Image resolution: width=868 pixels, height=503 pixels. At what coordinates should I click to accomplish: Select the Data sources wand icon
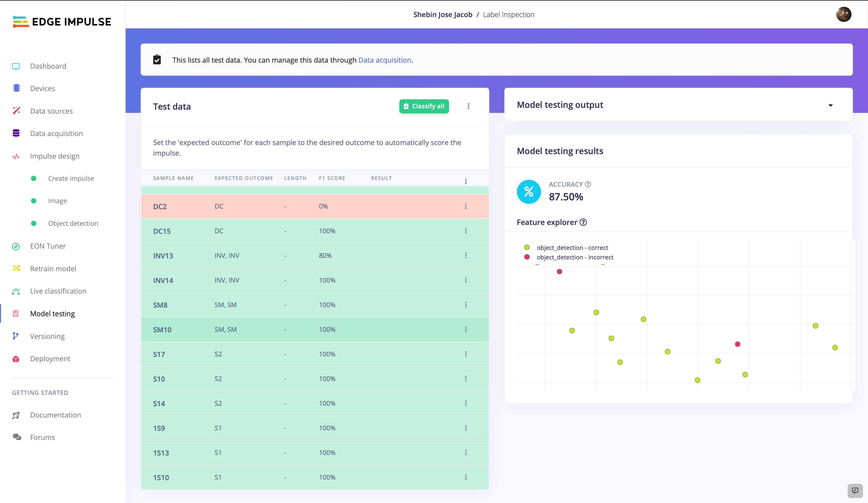16,111
